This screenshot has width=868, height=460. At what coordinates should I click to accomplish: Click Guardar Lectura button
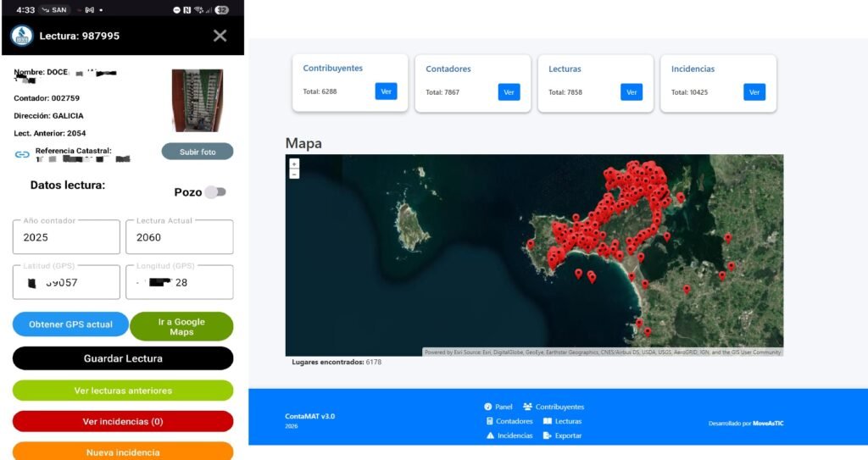click(x=123, y=358)
